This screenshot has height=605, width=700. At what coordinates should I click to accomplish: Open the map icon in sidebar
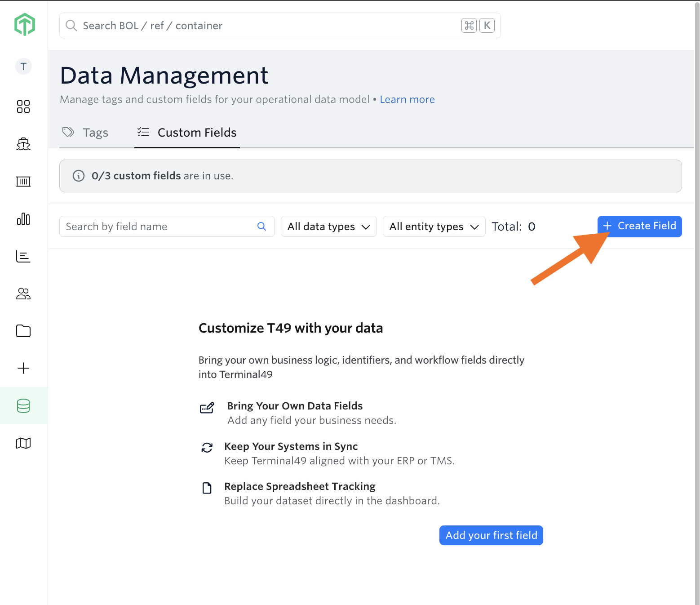(23, 443)
